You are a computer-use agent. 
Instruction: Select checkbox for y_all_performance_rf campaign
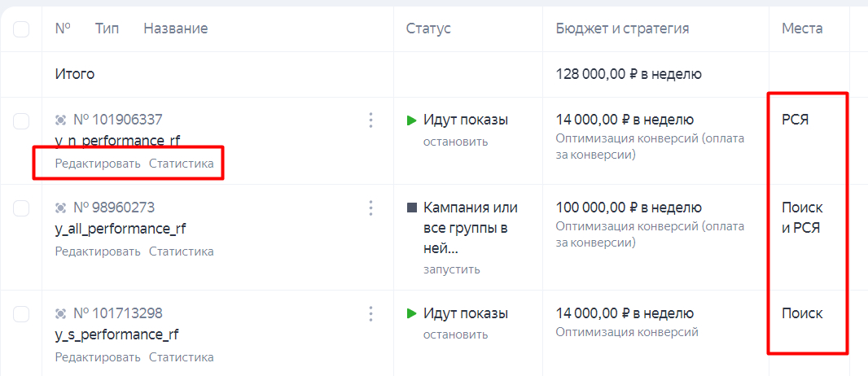pos(21,208)
